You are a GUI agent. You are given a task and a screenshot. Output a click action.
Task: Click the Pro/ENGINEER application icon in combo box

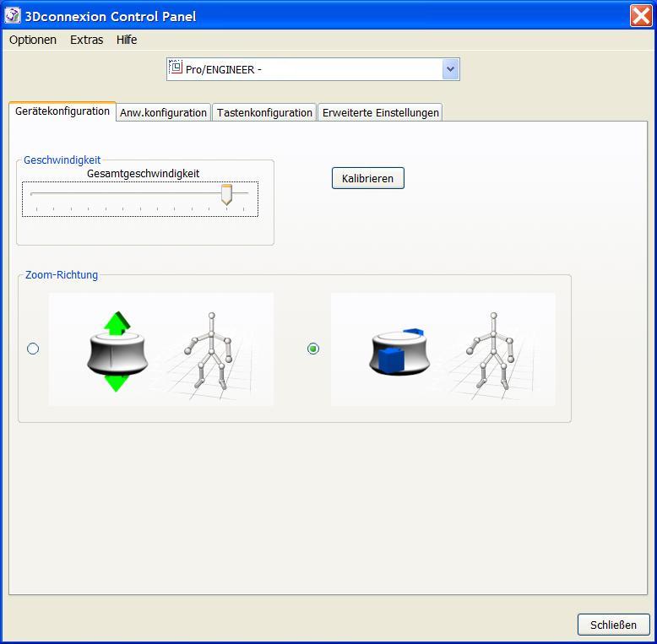(176, 68)
